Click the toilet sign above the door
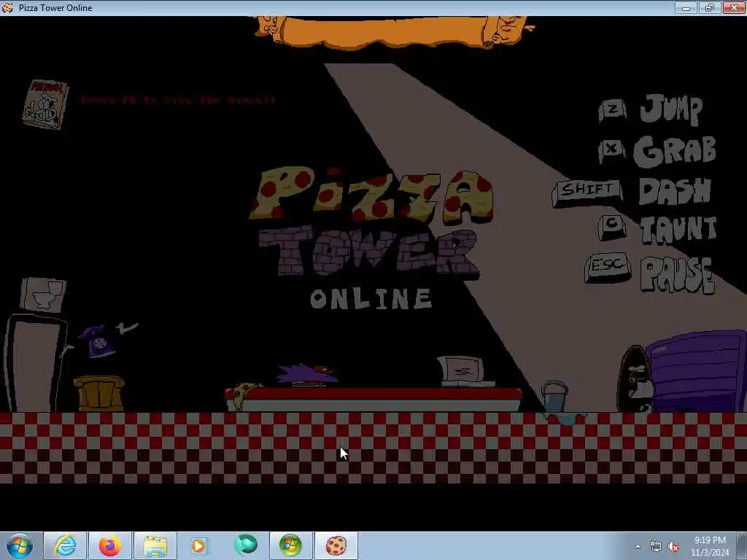The height and width of the screenshot is (560, 747). coord(43,295)
